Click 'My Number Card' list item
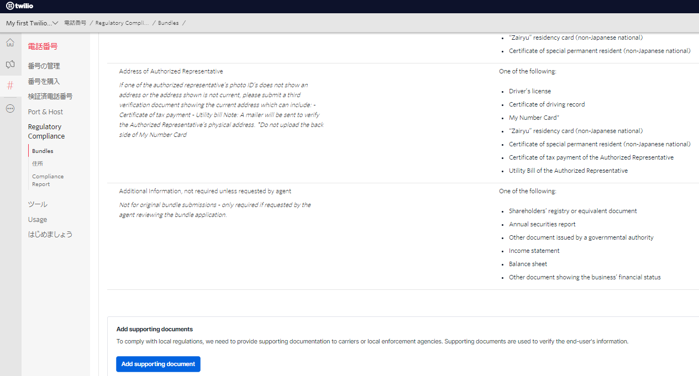This screenshot has height=376, width=699. tap(534, 118)
